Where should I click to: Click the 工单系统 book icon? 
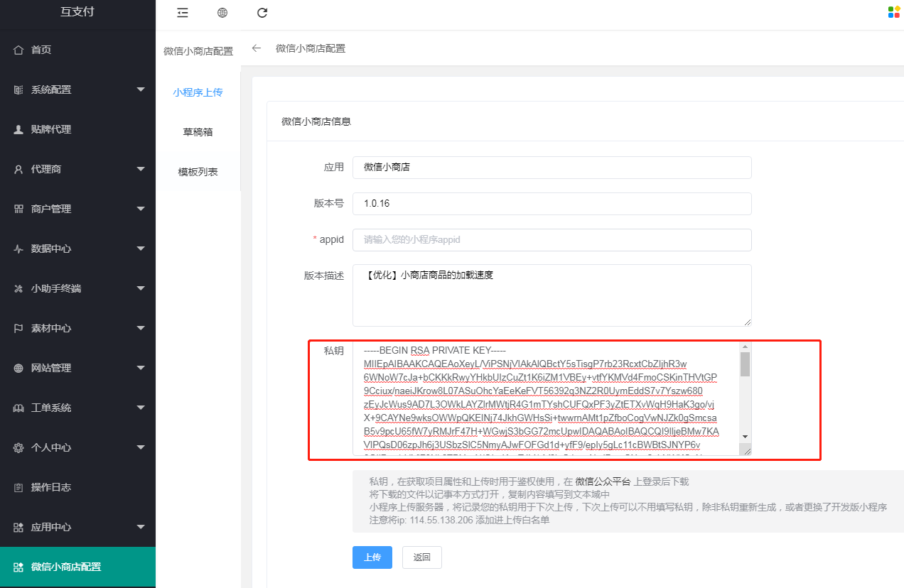[x=18, y=408]
